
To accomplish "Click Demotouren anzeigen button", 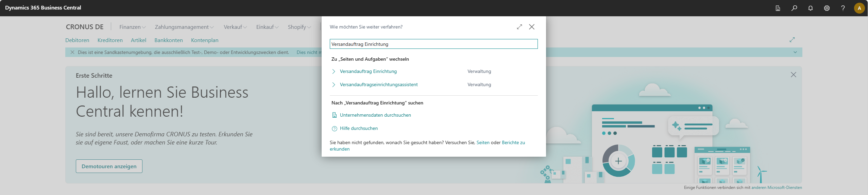I will [x=109, y=166].
